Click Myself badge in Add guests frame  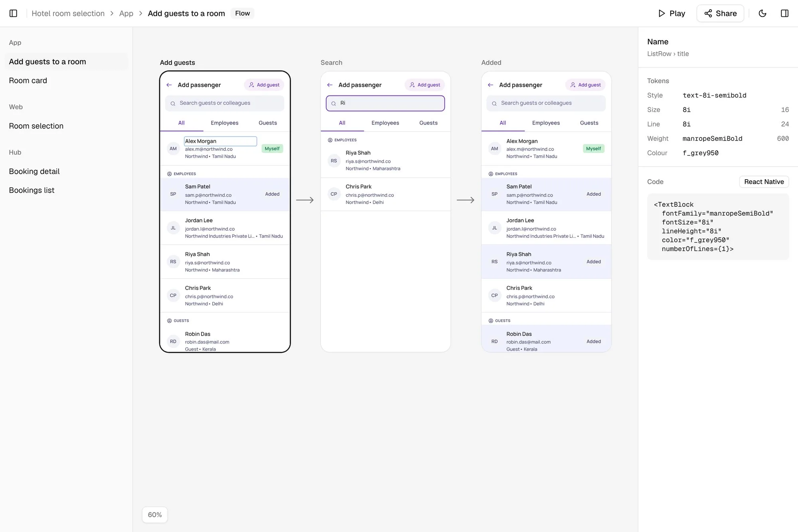(272, 148)
